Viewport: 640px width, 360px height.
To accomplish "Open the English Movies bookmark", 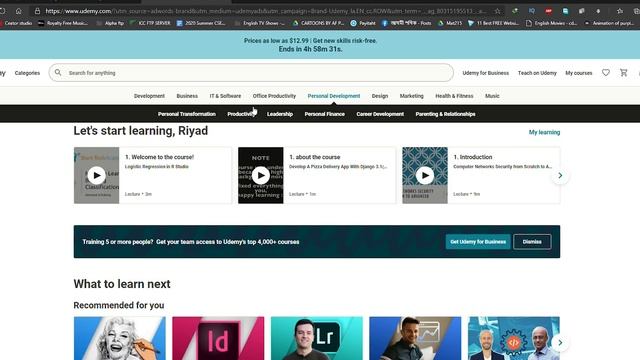I will 551,23.
